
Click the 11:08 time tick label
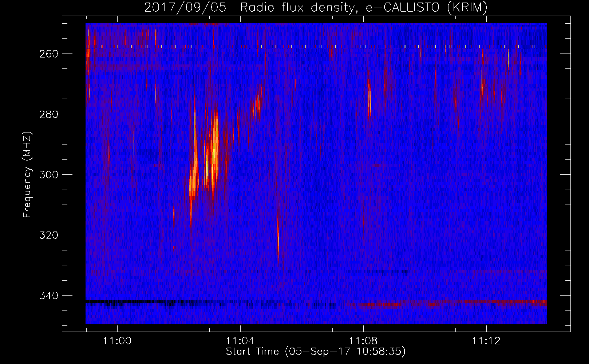(363, 341)
